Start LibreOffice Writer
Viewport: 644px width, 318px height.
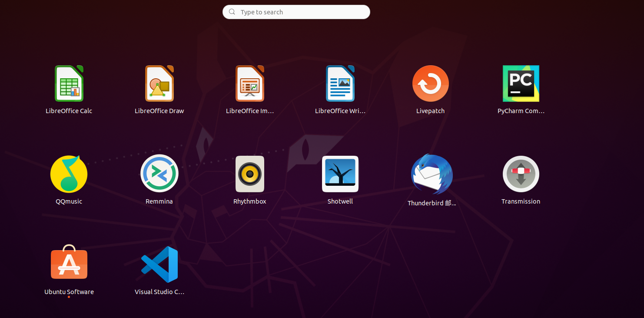(340, 83)
